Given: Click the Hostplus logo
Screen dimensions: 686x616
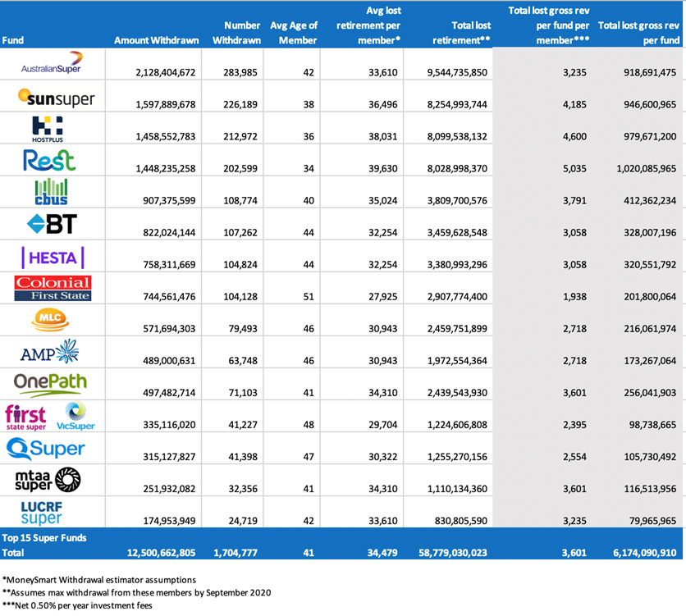Looking at the screenshot, I should pyautogui.click(x=48, y=130).
